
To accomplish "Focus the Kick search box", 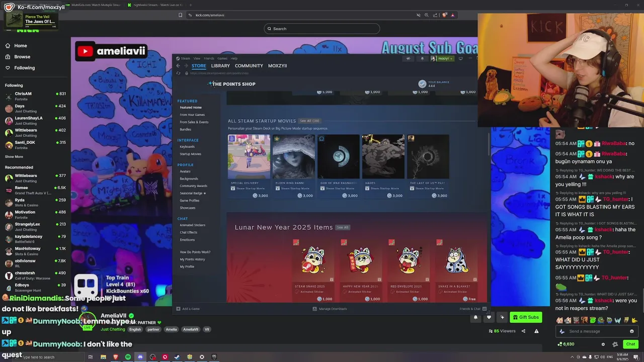I will pyautogui.click(x=322, y=29).
